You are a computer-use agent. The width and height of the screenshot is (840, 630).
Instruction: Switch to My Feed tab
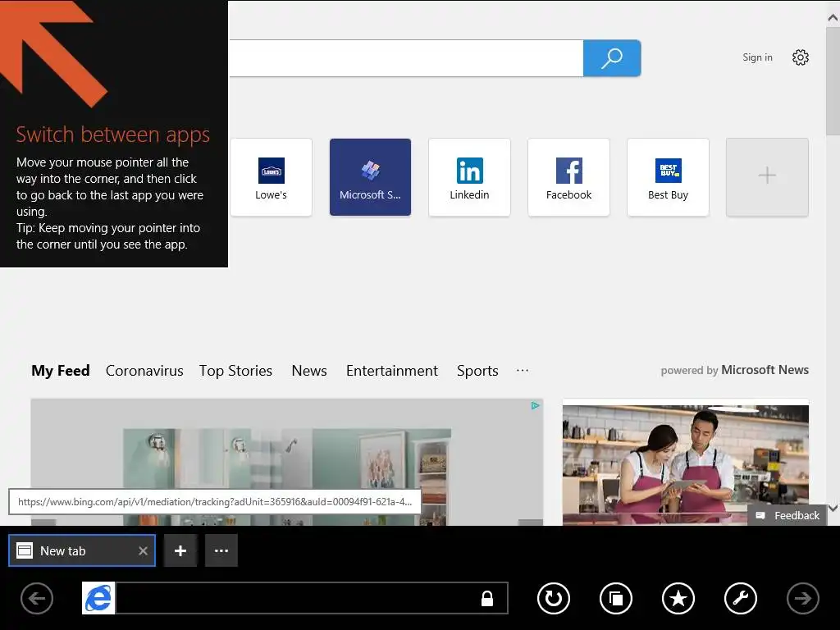pos(61,371)
